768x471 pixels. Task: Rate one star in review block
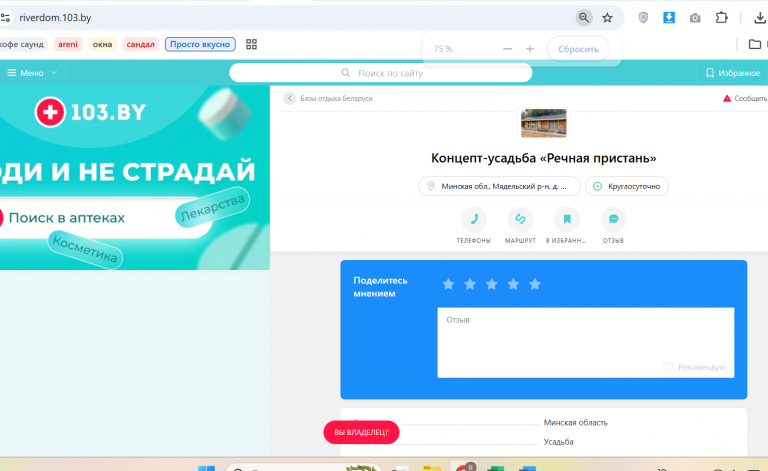448,284
